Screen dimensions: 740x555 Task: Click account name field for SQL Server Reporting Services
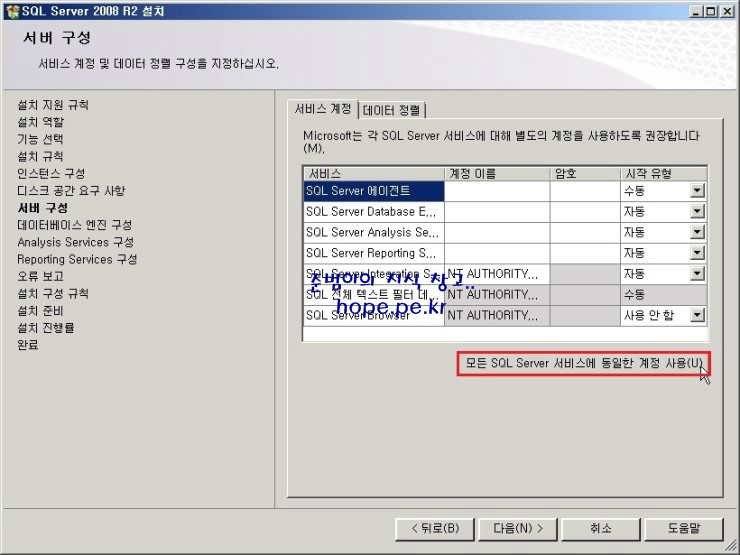point(497,253)
